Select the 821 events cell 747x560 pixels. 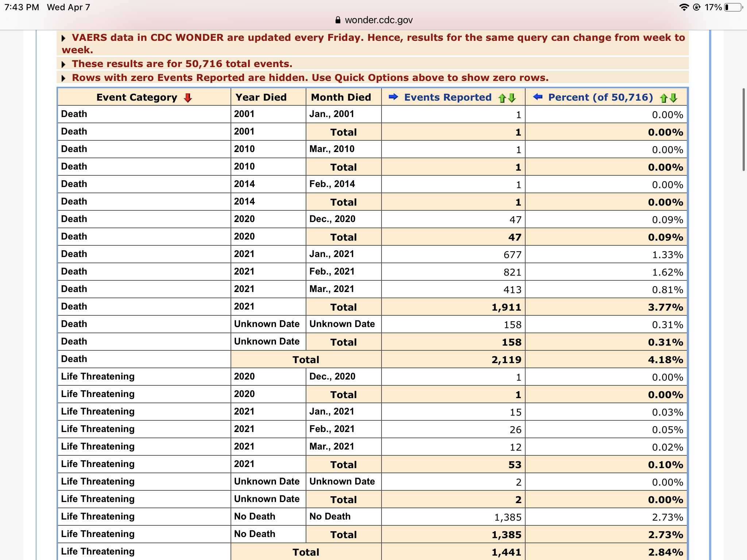453,272
